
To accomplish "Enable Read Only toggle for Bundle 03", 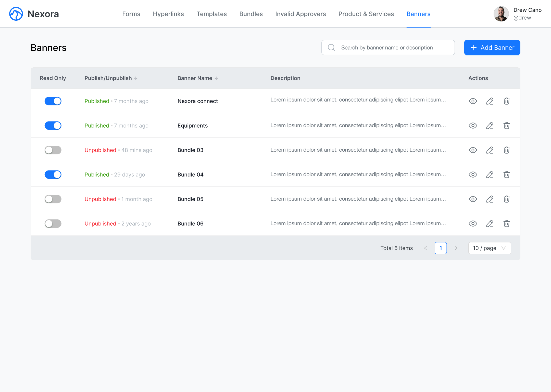I will point(53,150).
